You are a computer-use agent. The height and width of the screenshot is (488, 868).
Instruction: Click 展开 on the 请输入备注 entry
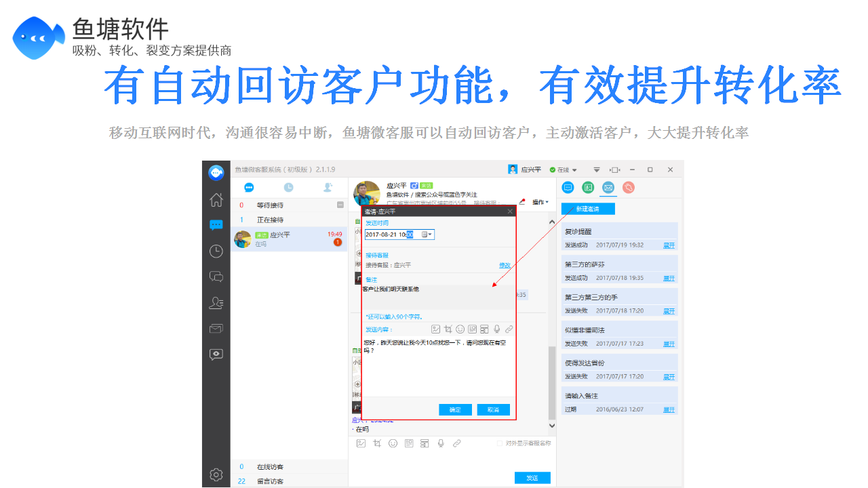coord(669,409)
